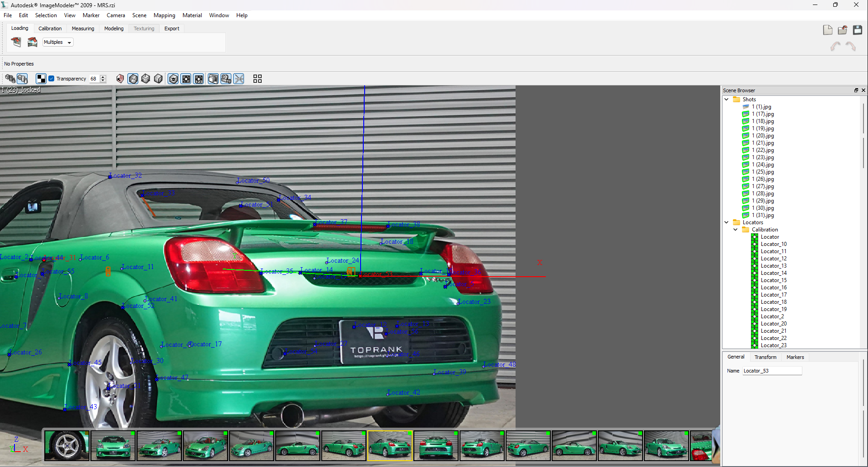Decrease transparency value with down arrow
This screenshot has width=868, height=467.
103,81
